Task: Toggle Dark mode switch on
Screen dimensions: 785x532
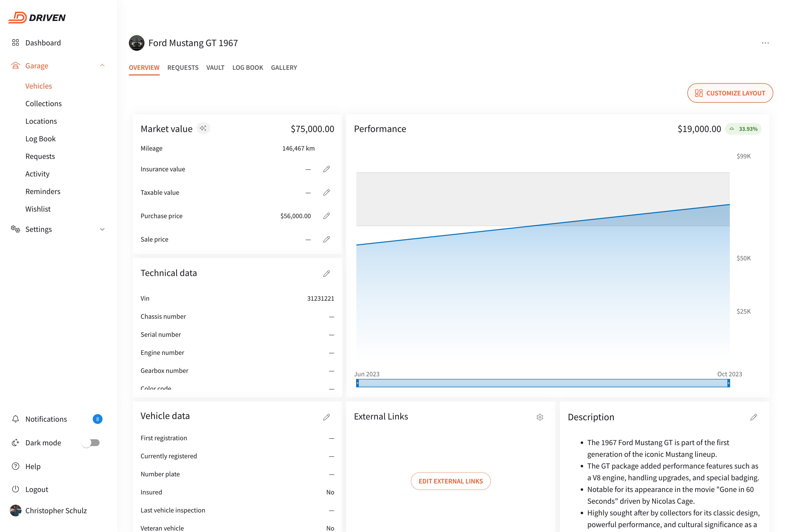Action: click(91, 443)
